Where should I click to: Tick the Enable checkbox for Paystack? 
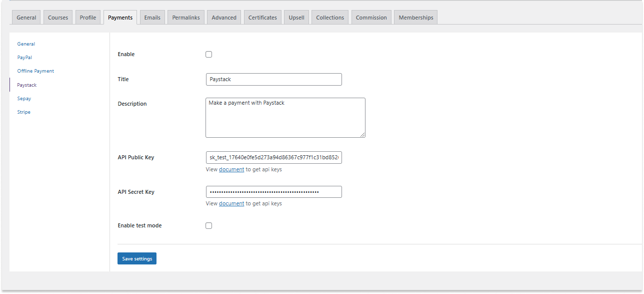[209, 54]
